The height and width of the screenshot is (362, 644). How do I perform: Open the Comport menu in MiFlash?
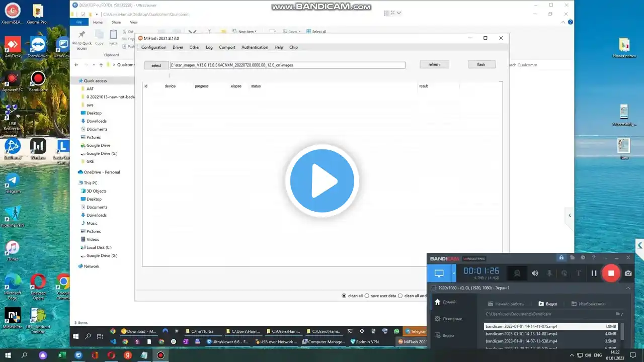pos(227,47)
